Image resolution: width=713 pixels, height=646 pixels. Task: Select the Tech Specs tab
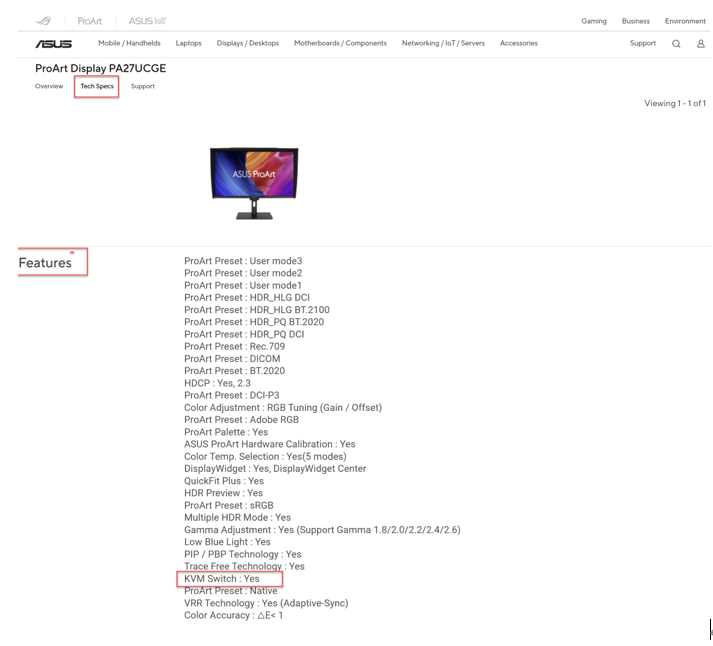[x=97, y=86]
